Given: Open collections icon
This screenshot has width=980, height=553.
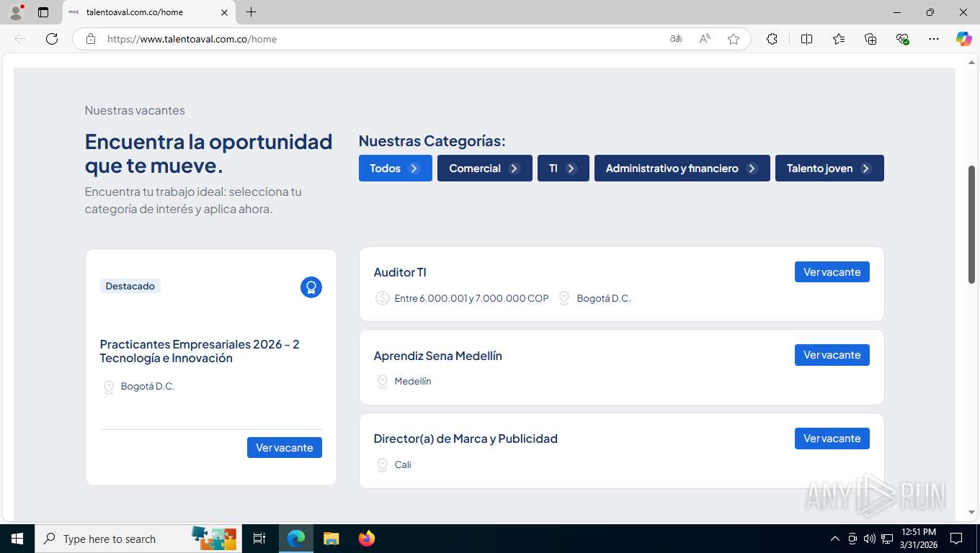Looking at the screenshot, I should 870,39.
